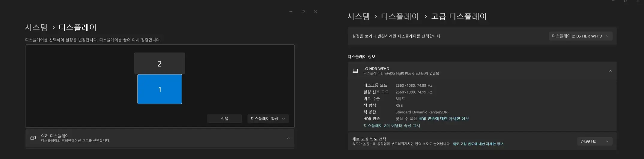Open 디스플레이 2의 어댑터 속성 표시 link
Image resolution: width=644 pixels, height=159 pixels.
(392, 126)
